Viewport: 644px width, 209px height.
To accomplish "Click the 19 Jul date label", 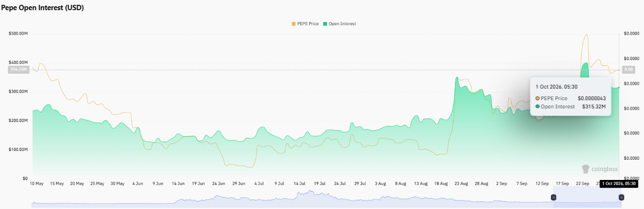I will (319, 184).
